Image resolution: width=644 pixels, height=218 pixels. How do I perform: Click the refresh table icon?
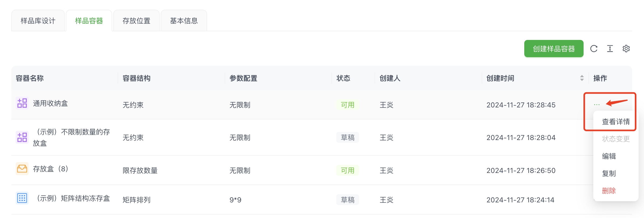594,49
